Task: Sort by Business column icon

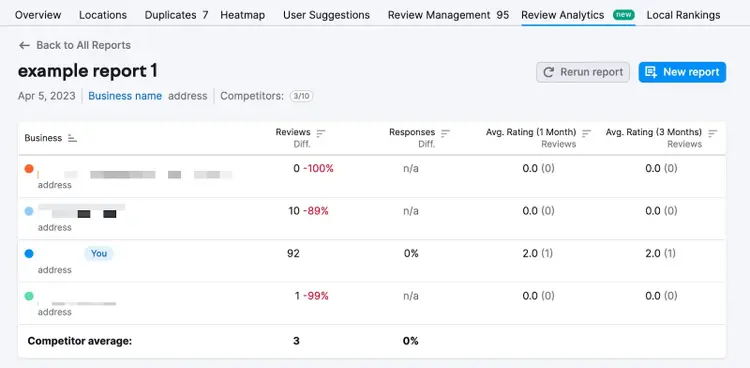Action: (x=72, y=138)
